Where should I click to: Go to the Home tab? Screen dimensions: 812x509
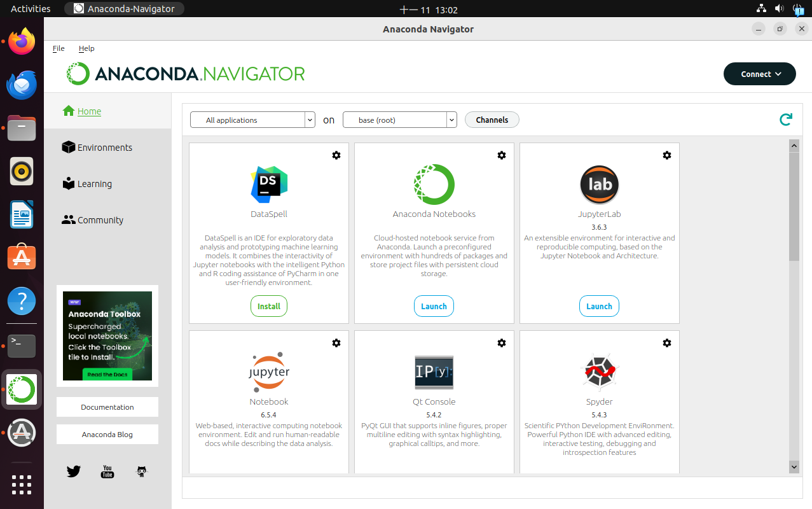(x=107, y=111)
